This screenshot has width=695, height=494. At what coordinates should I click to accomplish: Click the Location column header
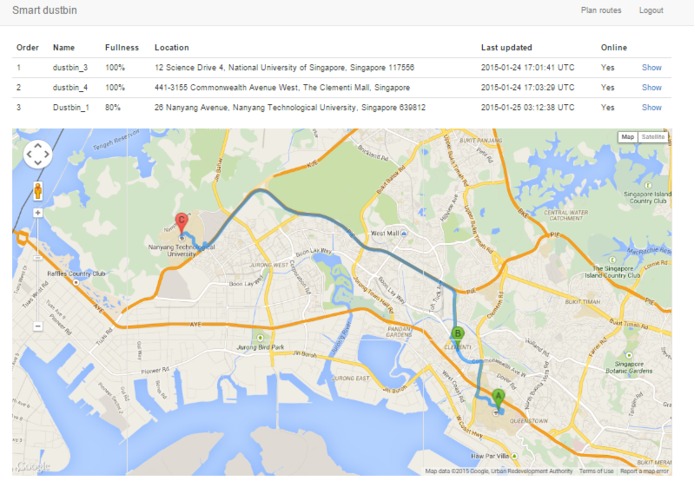point(172,47)
